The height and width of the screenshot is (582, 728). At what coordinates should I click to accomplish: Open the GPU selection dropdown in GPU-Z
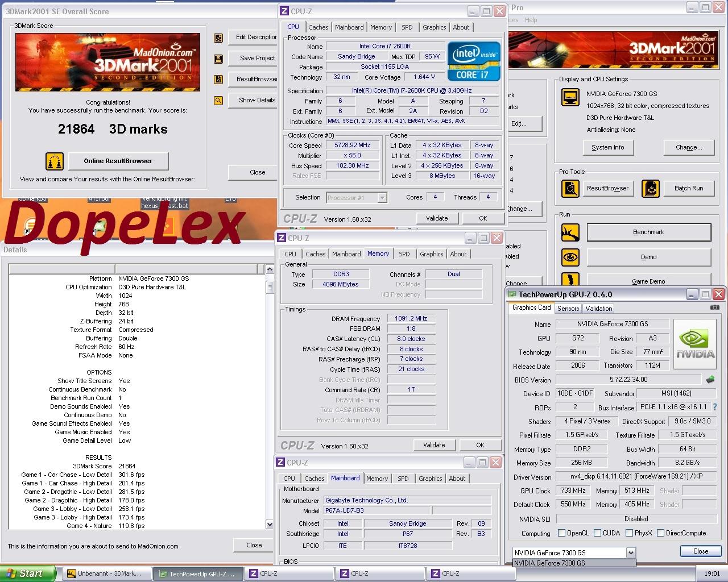[x=630, y=552]
